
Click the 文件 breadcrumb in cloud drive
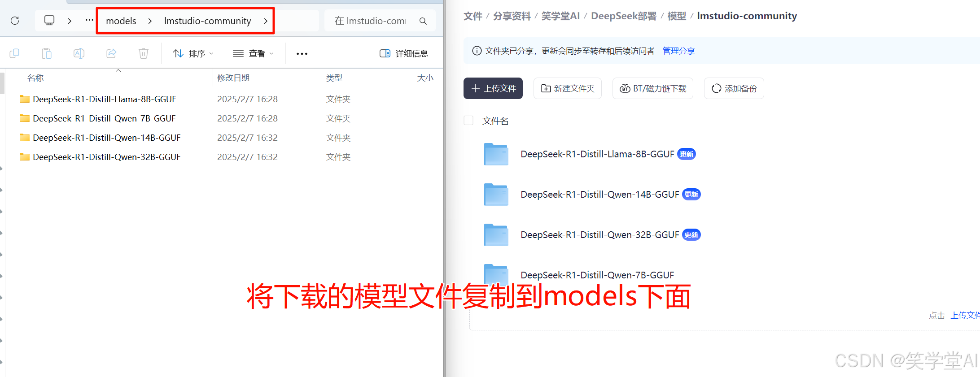coord(473,16)
